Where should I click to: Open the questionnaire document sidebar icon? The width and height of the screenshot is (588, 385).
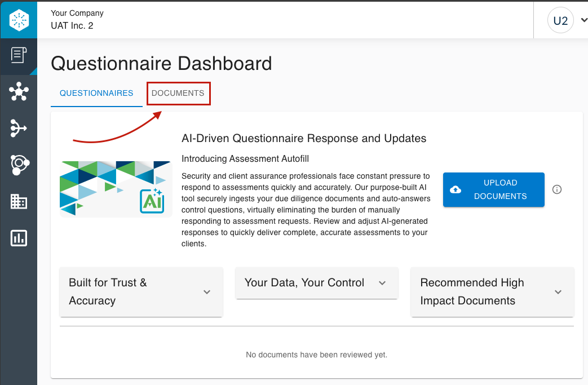click(x=19, y=55)
